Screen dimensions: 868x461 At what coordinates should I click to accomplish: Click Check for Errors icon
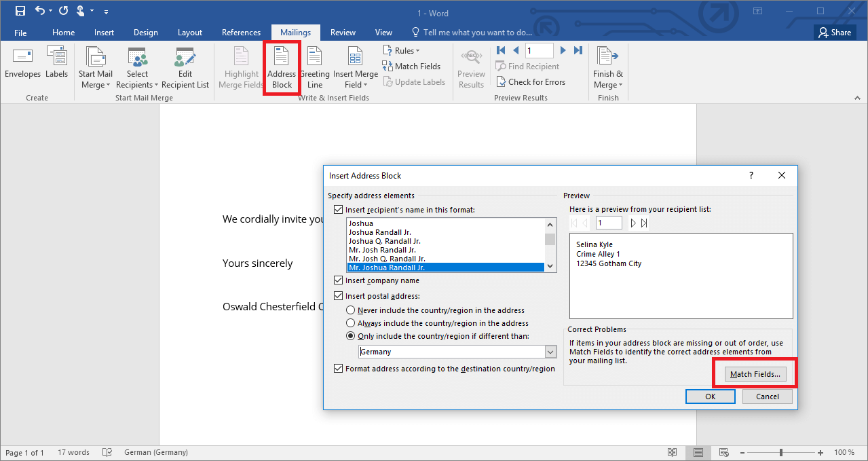point(502,82)
